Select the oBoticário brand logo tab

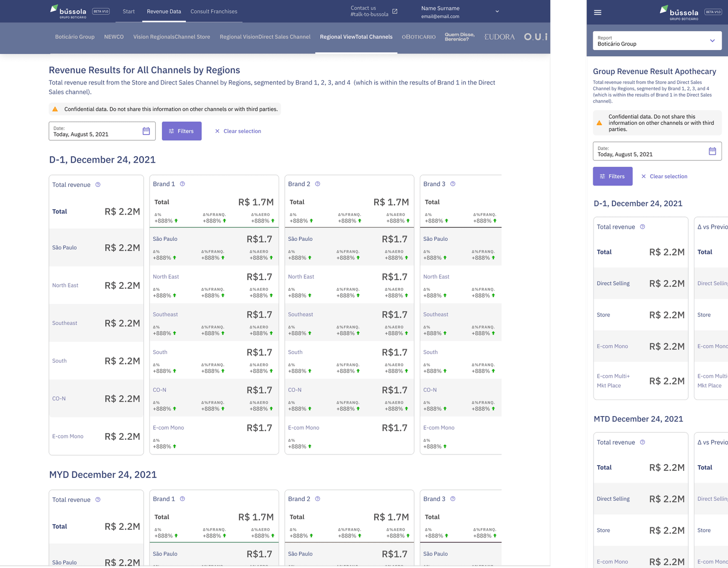pyautogui.click(x=418, y=37)
